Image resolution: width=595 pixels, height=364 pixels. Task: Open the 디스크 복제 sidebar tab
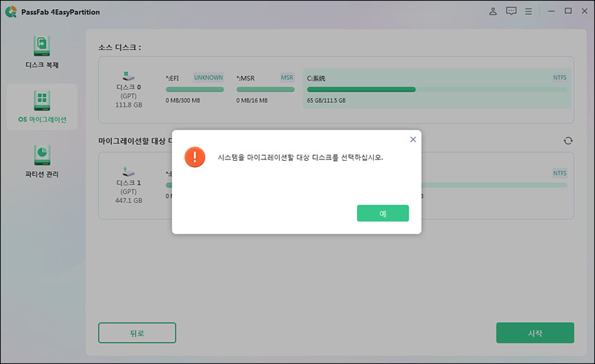[x=42, y=52]
